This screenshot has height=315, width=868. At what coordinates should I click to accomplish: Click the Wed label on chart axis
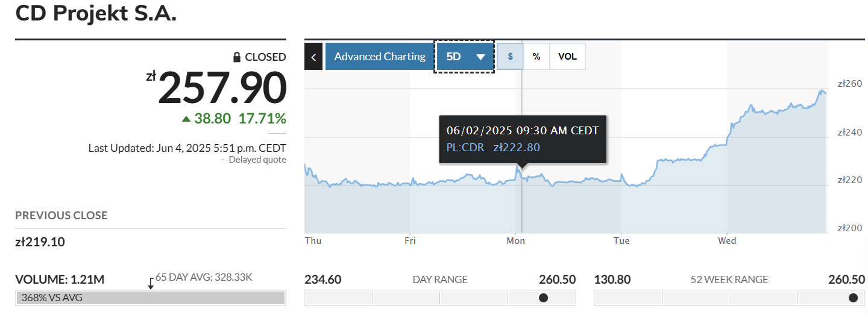pyautogui.click(x=727, y=241)
